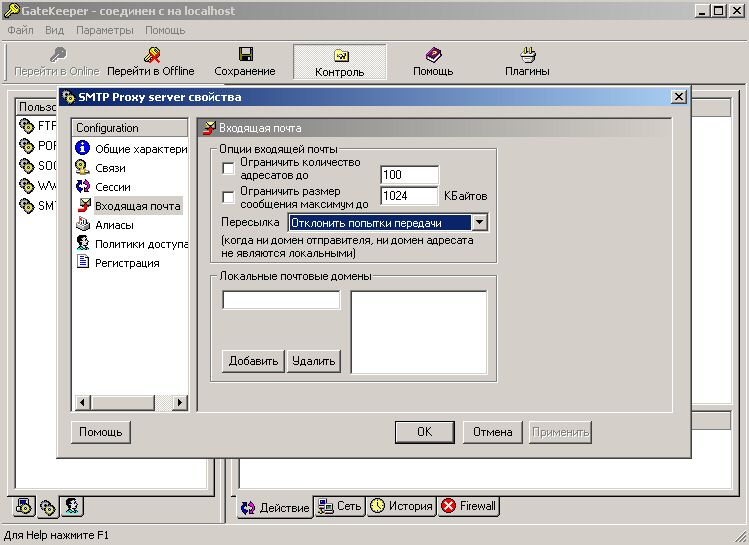Open Общие характеристики info icon
This screenshot has width=749, height=545.
point(83,148)
